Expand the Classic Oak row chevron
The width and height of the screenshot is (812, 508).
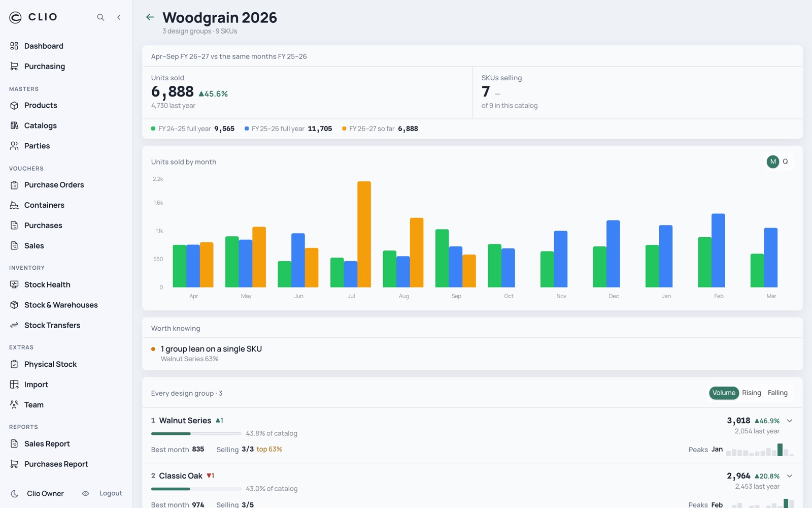tap(790, 476)
